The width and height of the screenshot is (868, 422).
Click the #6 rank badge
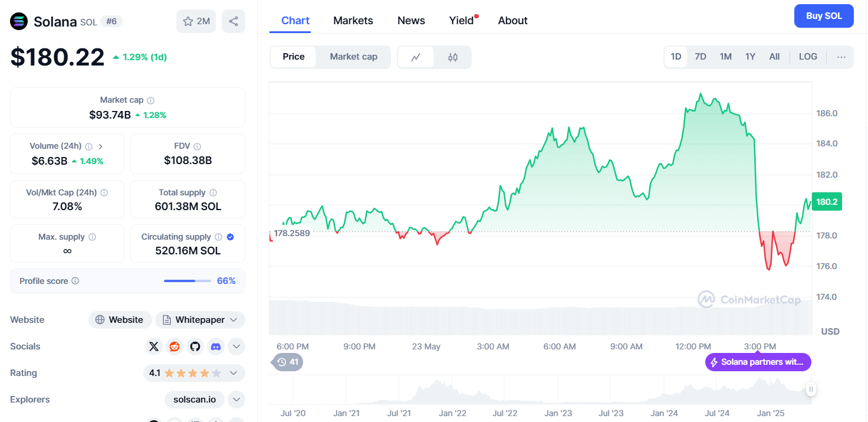[x=111, y=22]
